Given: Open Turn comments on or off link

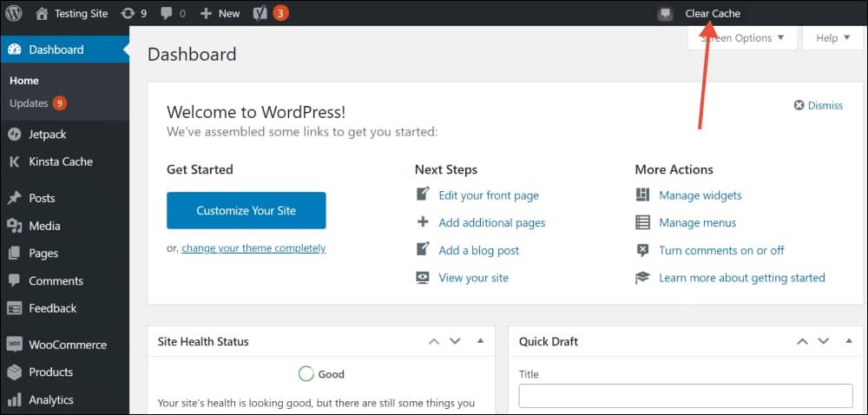Looking at the screenshot, I should click(722, 250).
